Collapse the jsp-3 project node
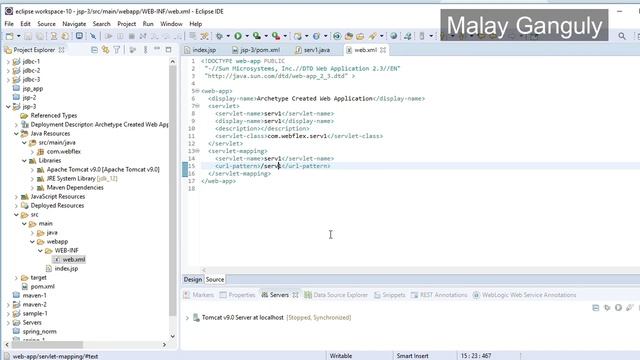Viewport: 640px width, 360px height. click(8, 107)
